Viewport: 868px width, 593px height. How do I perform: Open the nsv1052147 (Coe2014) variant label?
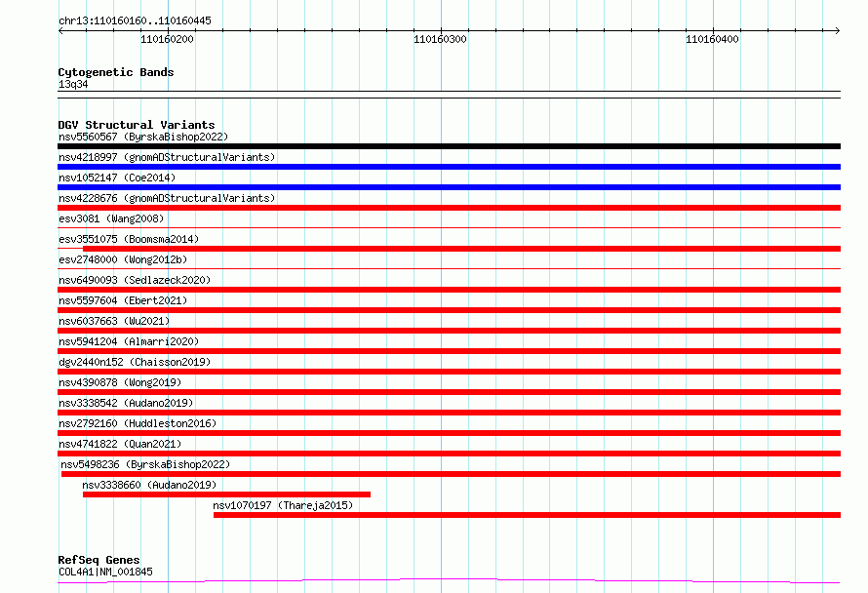click(117, 178)
